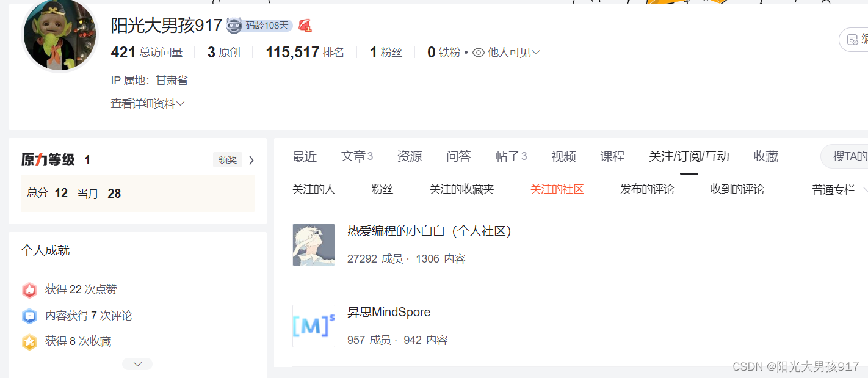868x378 pixels.
Task: Click the 搜TA的 search field
Action: coord(845,156)
